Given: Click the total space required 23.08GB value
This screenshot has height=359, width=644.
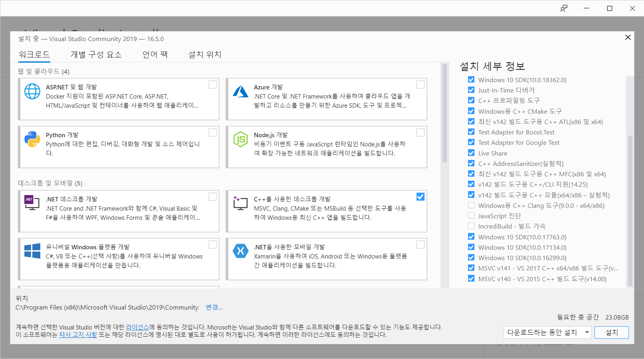Looking at the screenshot, I should pyautogui.click(x=617, y=318).
